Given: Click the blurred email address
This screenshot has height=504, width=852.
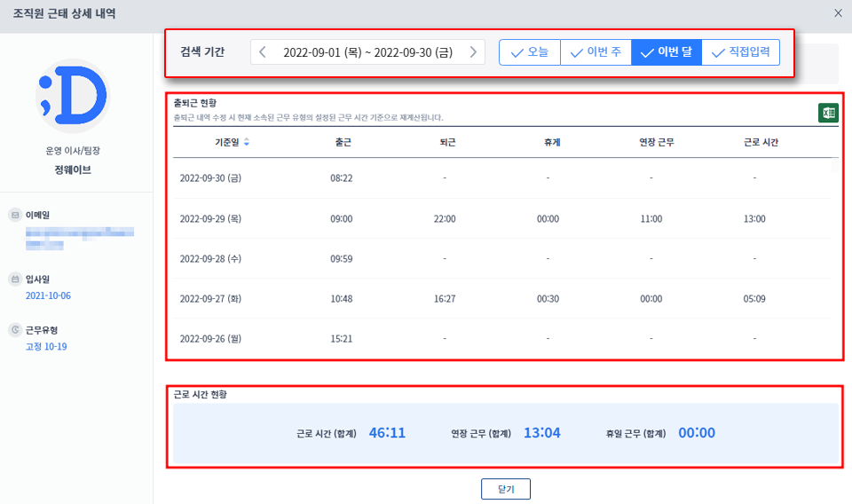Looking at the screenshot, I should pyautogui.click(x=79, y=239).
